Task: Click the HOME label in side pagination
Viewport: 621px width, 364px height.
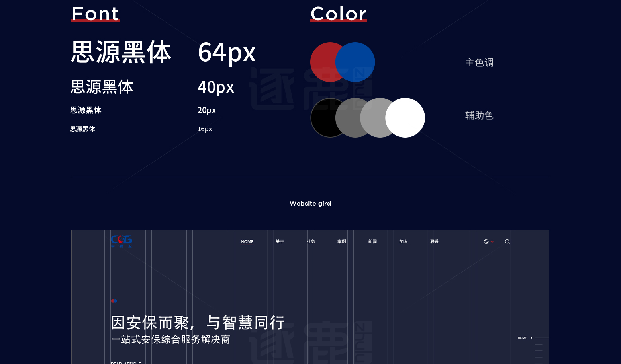Action: (522, 338)
